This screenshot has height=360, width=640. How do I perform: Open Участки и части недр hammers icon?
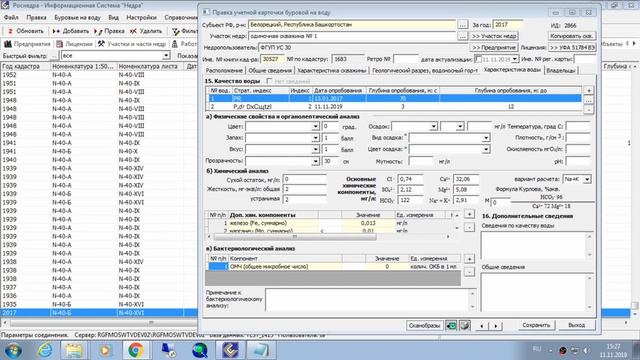101,44
